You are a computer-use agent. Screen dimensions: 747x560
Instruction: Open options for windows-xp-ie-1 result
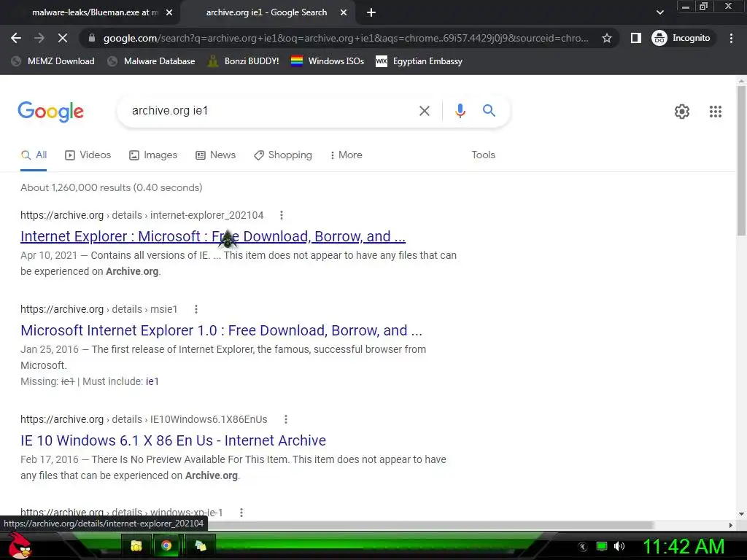[241, 513]
